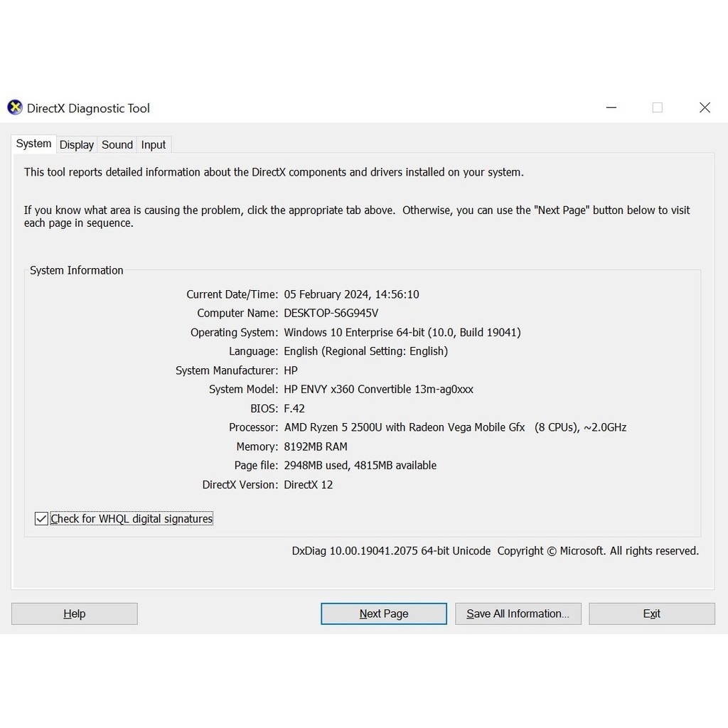Click the WHQL digital signatures label text
The image size is (728, 728).
coord(132,518)
